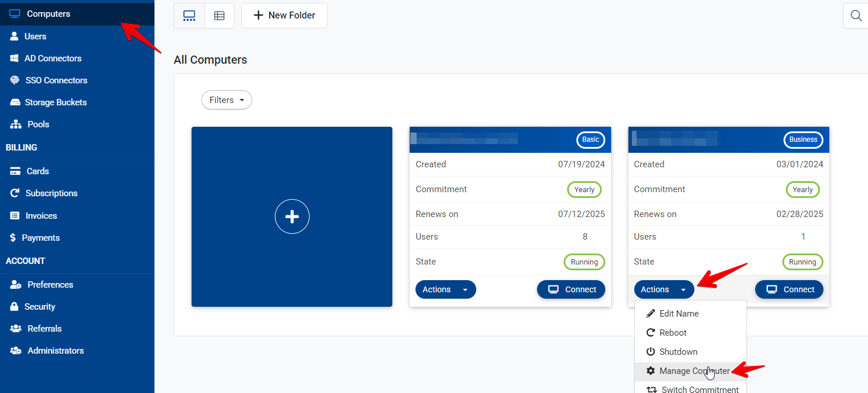The height and width of the screenshot is (393, 868).
Task: Choose Reboot from Actions menu
Action: point(673,333)
